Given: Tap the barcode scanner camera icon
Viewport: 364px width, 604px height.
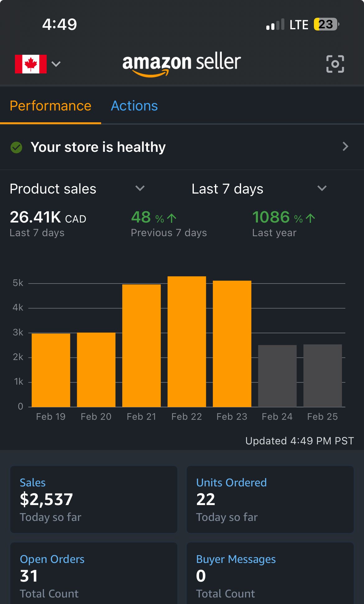Looking at the screenshot, I should coord(335,64).
